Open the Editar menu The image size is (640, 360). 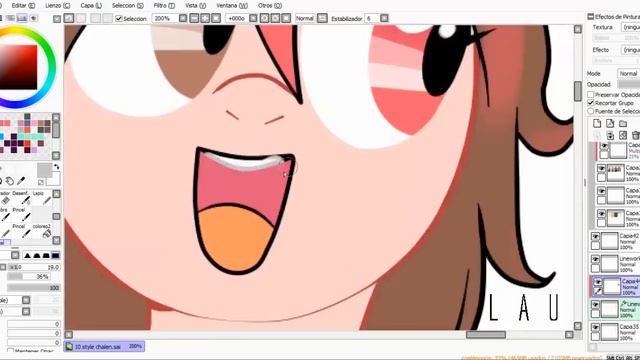[x=23, y=6]
